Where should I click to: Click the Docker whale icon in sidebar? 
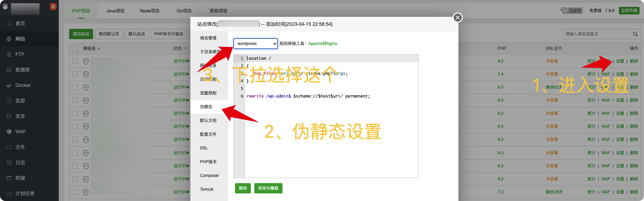click(x=9, y=85)
